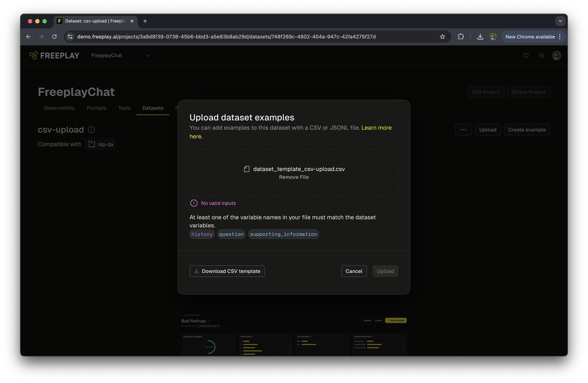Screen dimensions: 588x383
Task: Expand the FreeplayChat project dropdown
Action: (121, 55)
